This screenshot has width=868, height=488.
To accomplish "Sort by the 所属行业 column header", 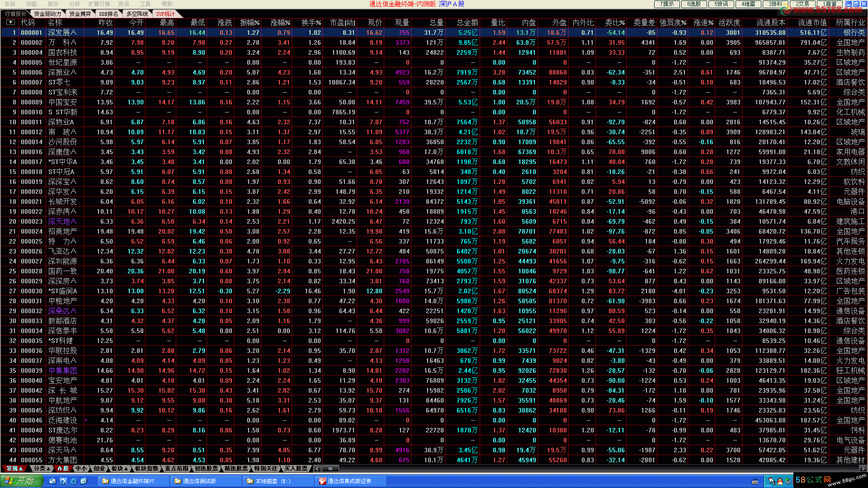I will click(850, 22).
